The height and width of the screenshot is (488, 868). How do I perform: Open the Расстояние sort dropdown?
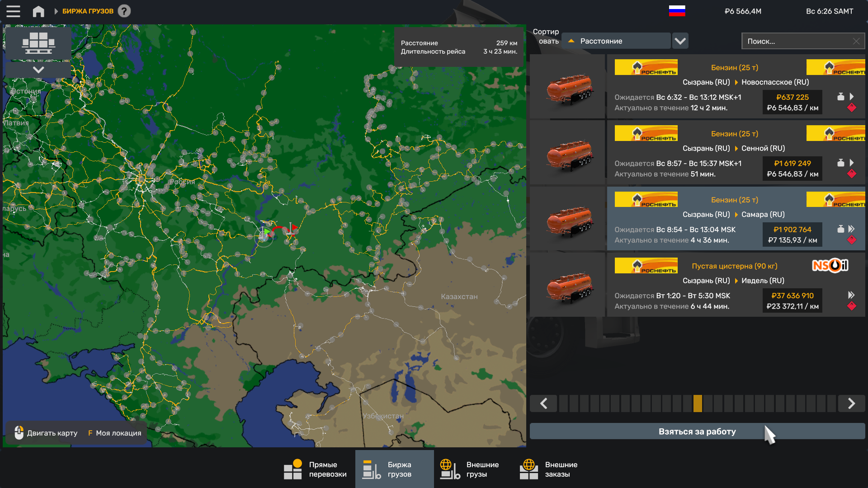point(616,41)
